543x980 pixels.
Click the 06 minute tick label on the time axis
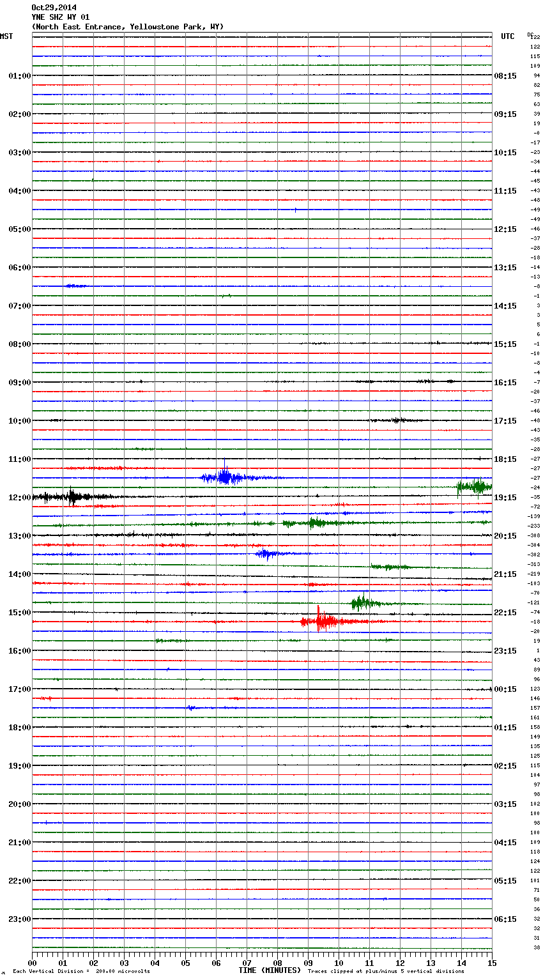tap(216, 963)
